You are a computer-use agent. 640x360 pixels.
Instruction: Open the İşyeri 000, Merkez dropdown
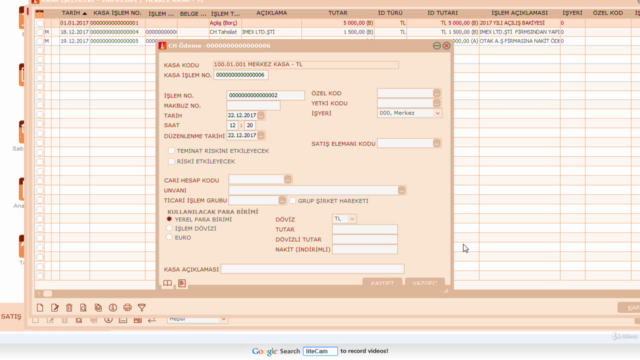pos(409,113)
